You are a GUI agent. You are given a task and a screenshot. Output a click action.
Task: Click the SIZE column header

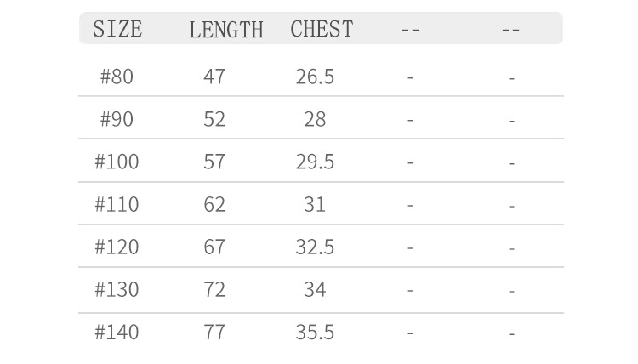(x=117, y=29)
